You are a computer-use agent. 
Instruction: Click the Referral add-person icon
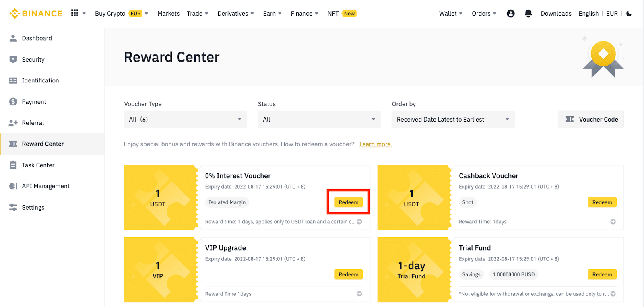pos(13,123)
